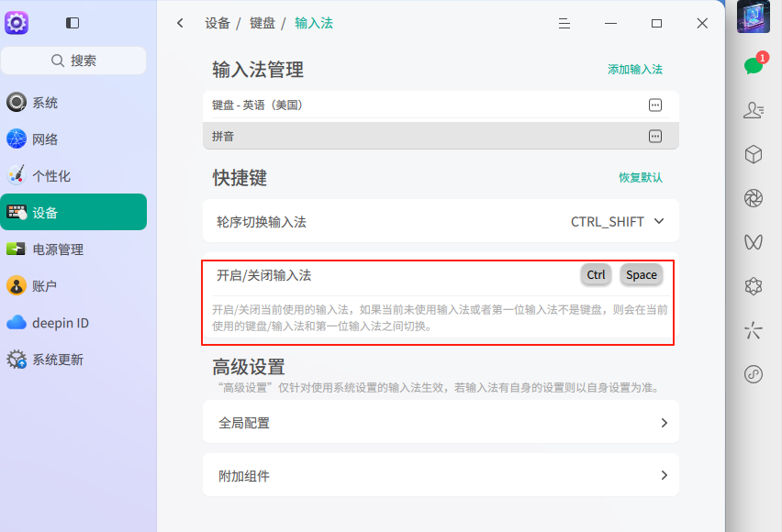The width and height of the screenshot is (782, 532).
Task: Open the hamburger menu in the title bar
Action: [564, 24]
